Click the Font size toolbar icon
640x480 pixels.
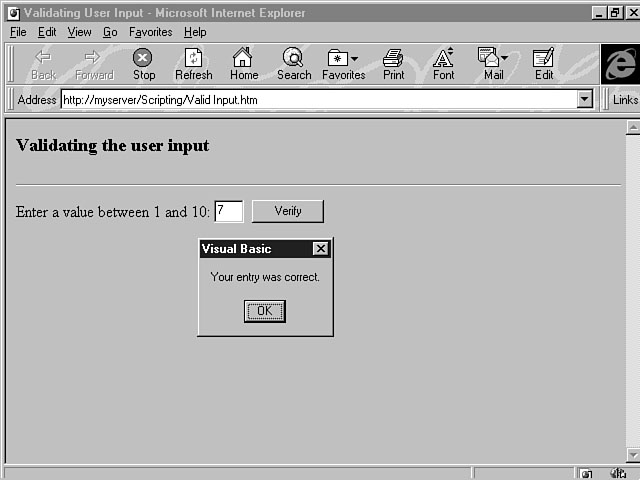click(x=443, y=63)
